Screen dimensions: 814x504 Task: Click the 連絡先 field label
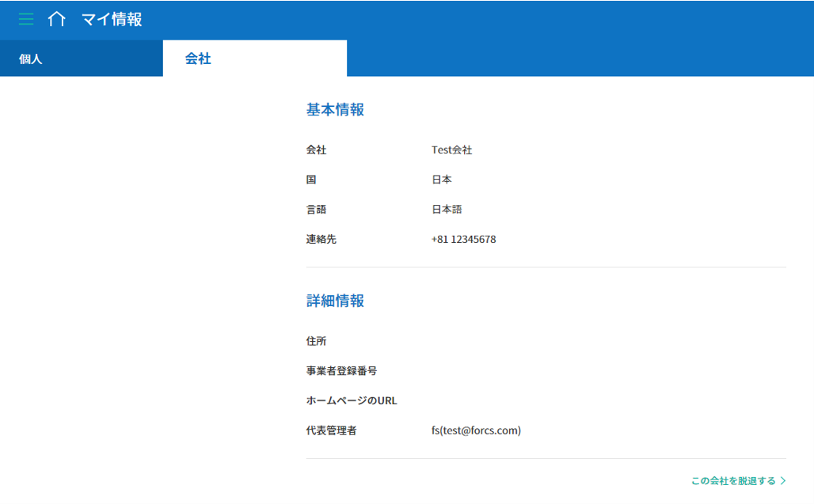(321, 239)
